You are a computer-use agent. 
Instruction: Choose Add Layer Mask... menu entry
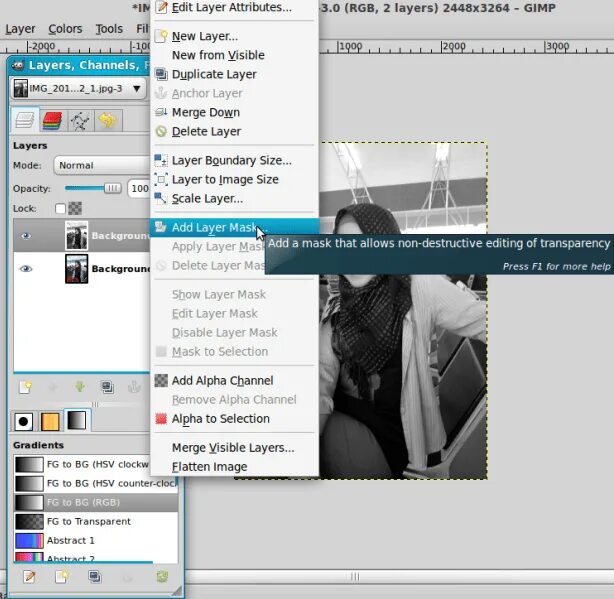[234, 227]
